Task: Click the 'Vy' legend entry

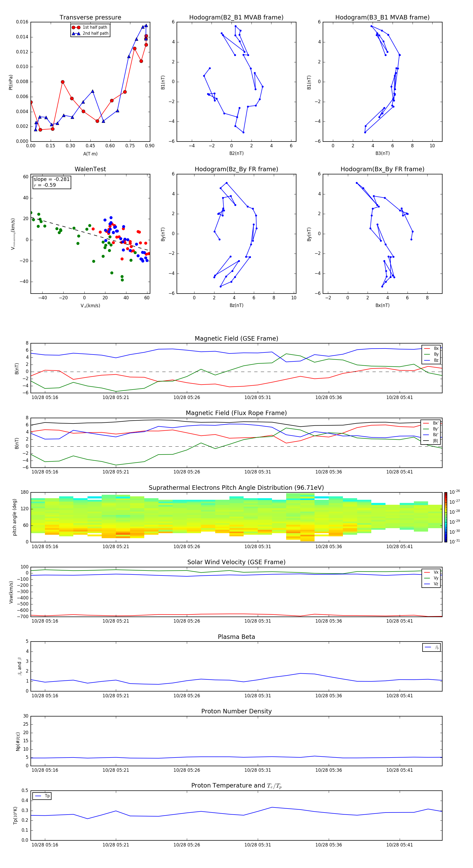Action: point(431,578)
